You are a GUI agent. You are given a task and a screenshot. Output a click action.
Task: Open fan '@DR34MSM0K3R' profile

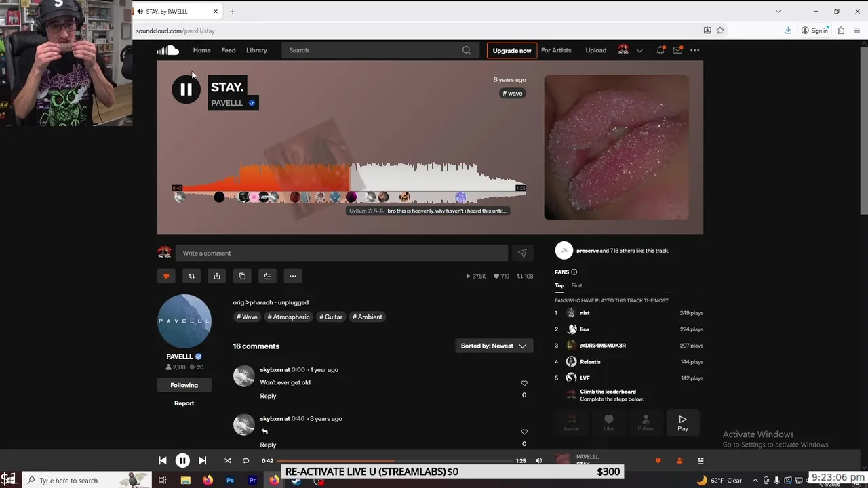(603, 346)
